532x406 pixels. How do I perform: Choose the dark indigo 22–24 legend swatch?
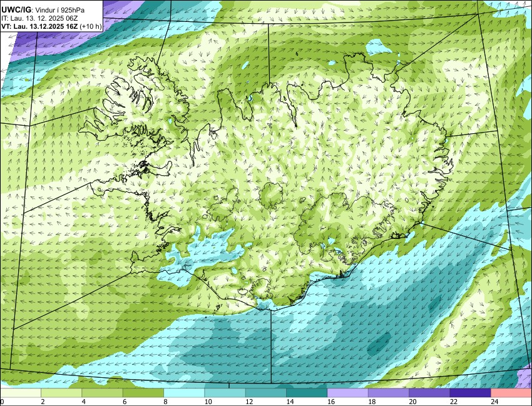click(x=471, y=393)
